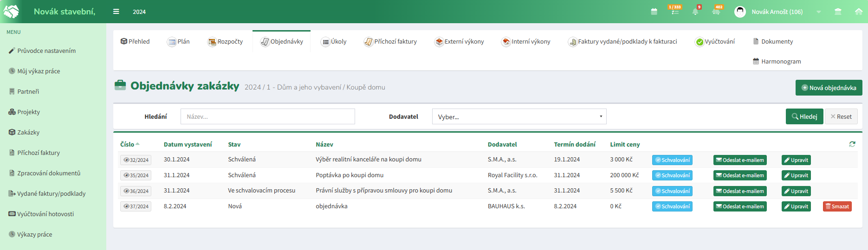Open notifications bell with 9 badge
The height and width of the screenshot is (250, 868).
(696, 11)
